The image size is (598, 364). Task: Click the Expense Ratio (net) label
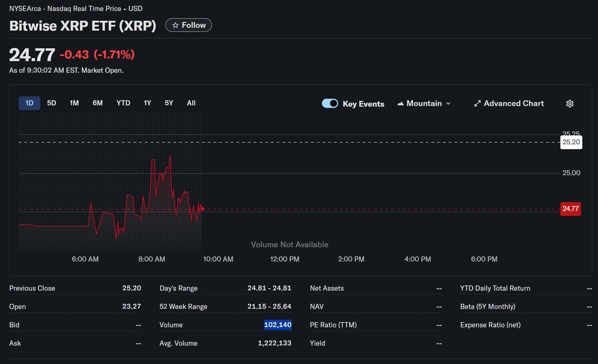pos(490,325)
